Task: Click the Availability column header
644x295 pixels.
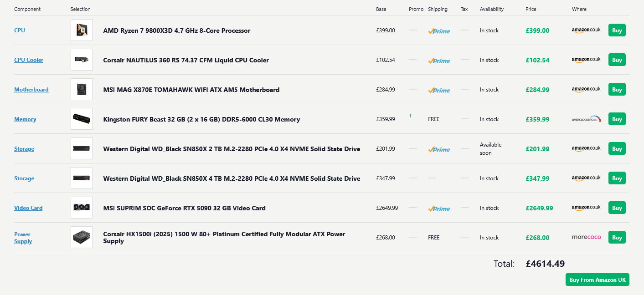Action: (x=492, y=9)
